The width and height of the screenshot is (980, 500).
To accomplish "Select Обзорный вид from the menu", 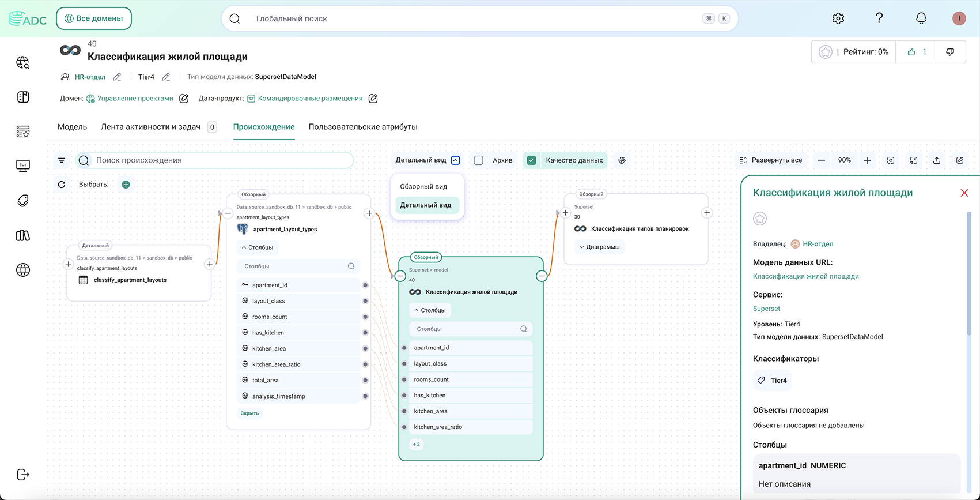I will [423, 187].
